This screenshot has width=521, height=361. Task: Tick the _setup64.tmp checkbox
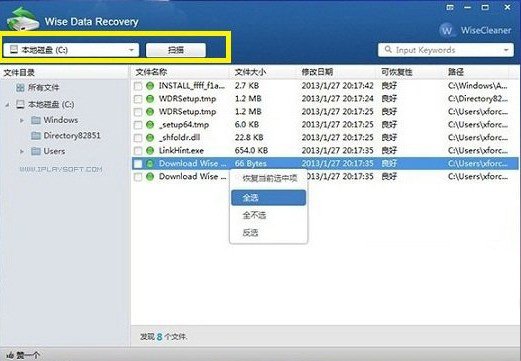tap(138, 125)
